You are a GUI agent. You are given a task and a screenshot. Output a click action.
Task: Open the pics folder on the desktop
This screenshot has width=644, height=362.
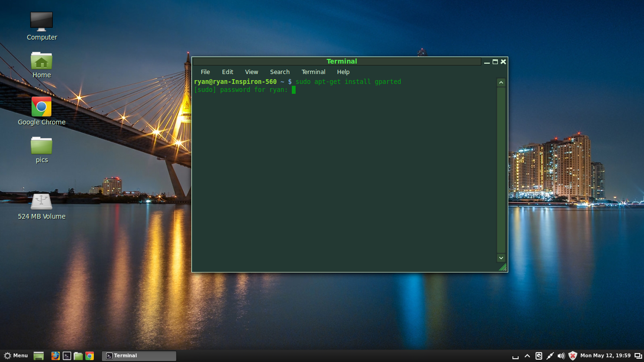tap(41, 147)
